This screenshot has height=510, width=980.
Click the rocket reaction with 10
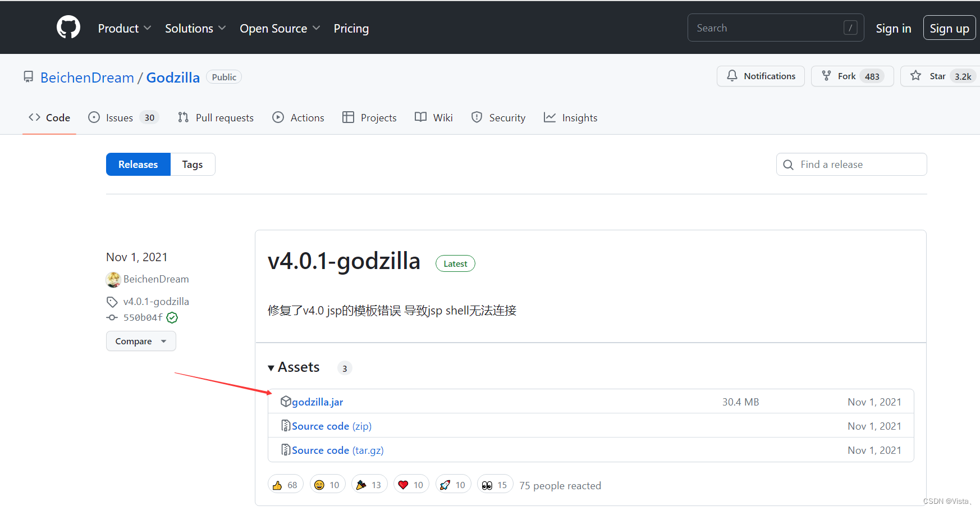[454, 485]
